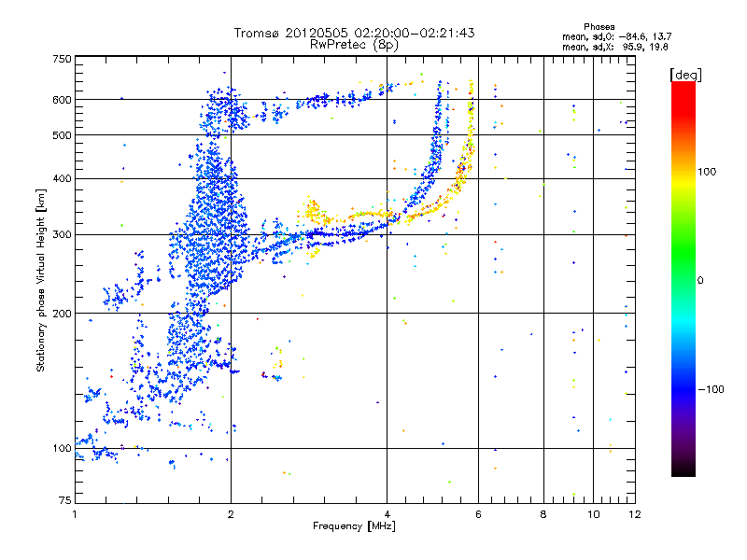Click the '[deg]' colorbar unit label
This screenshot has height=560, width=747.
[x=685, y=75]
